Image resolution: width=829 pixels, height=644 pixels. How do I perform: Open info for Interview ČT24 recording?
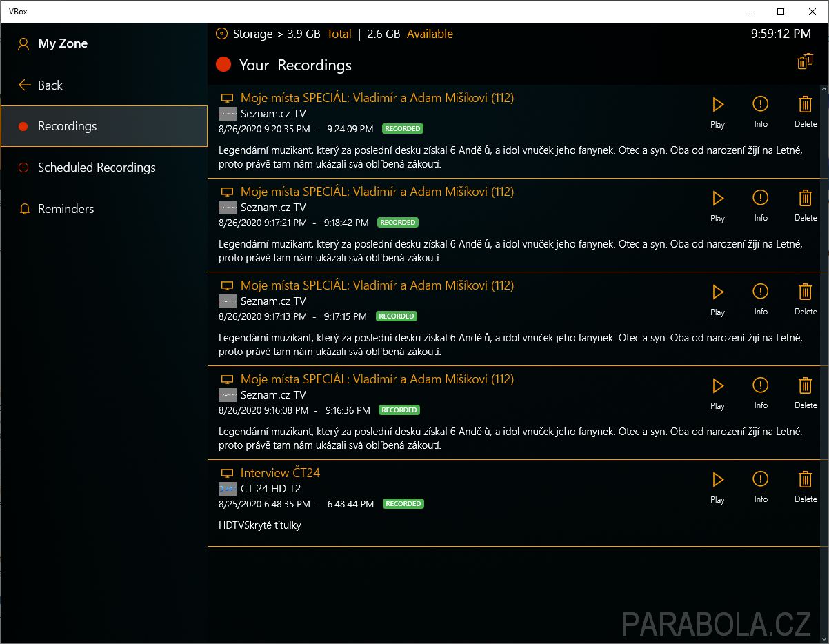(760, 480)
